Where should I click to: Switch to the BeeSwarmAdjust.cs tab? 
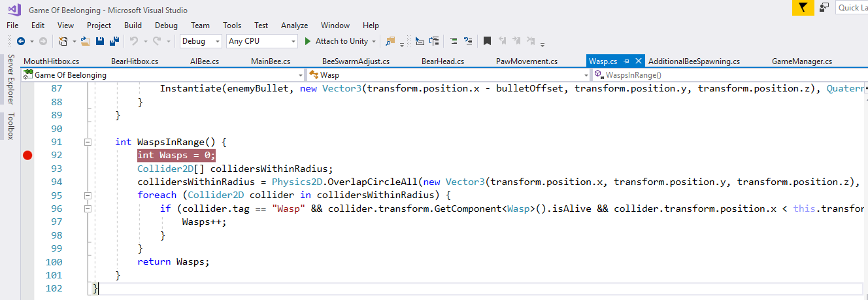coord(356,61)
